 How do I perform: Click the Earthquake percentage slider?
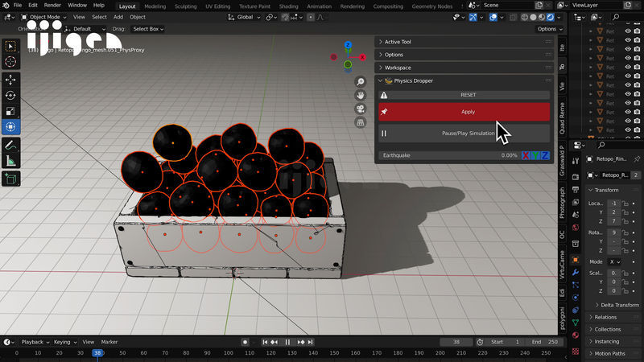(450, 155)
